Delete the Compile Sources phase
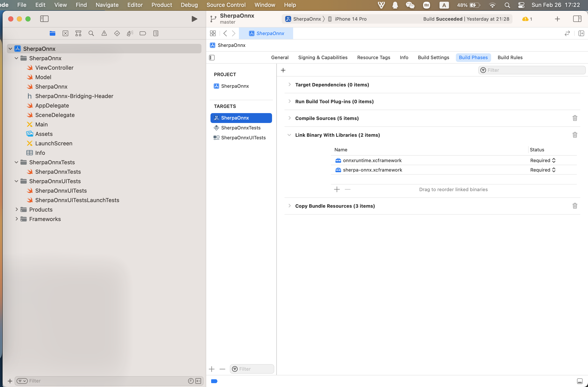The height and width of the screenshot is (387, 588). point(575,118)
